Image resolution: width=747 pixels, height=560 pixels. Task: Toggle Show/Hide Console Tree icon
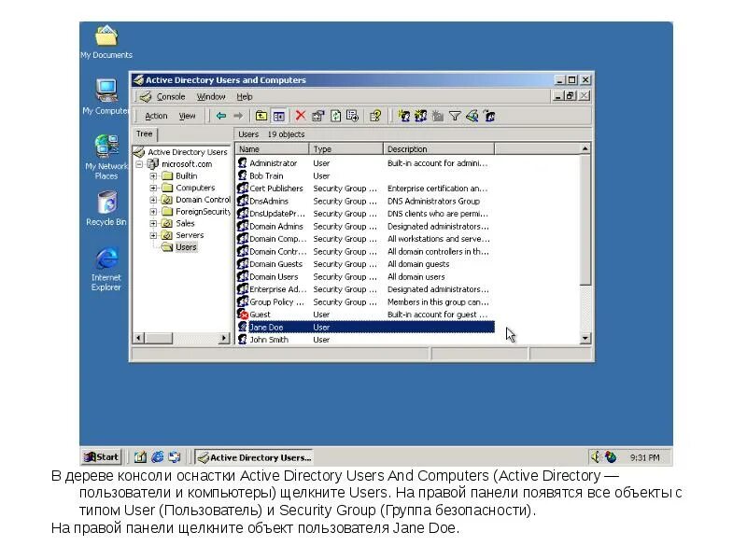278,116
